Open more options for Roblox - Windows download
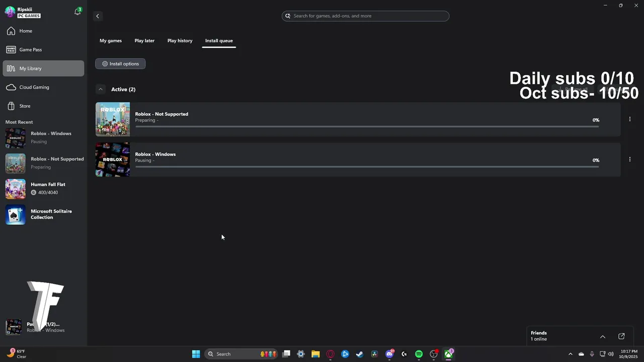 pyautogui.click(x=630, y=159)
